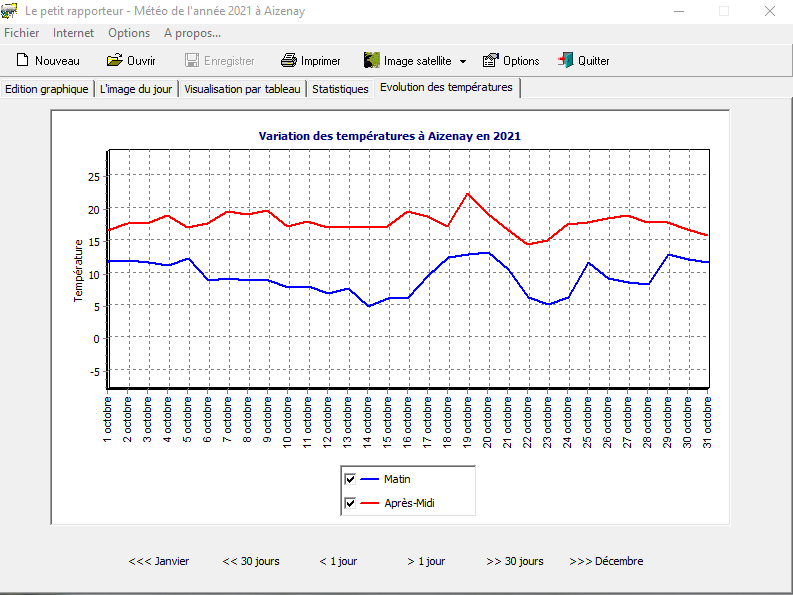Switch to Visualisation par tableau tab
Screen dimensions: 793x595
[x=242, y=89]
